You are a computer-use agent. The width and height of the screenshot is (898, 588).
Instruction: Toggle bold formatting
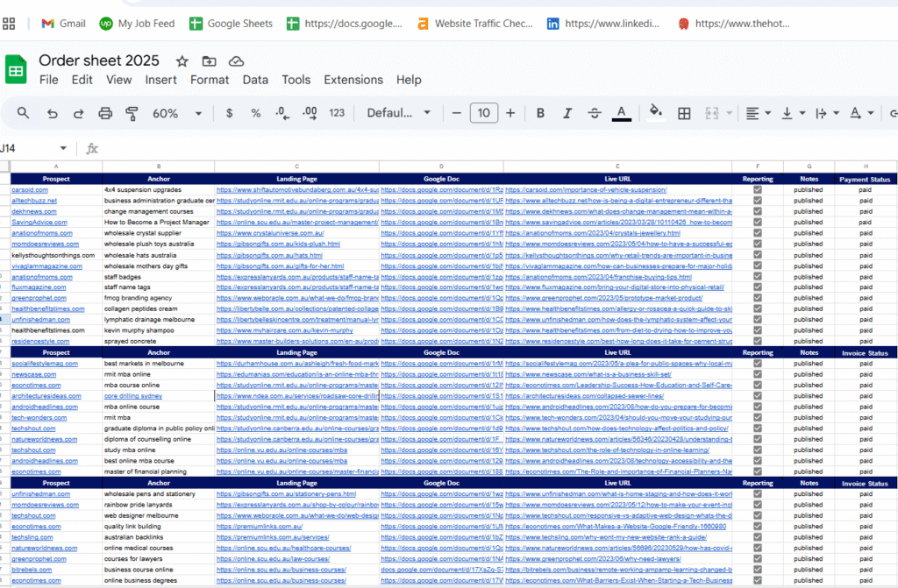(540, 113)
